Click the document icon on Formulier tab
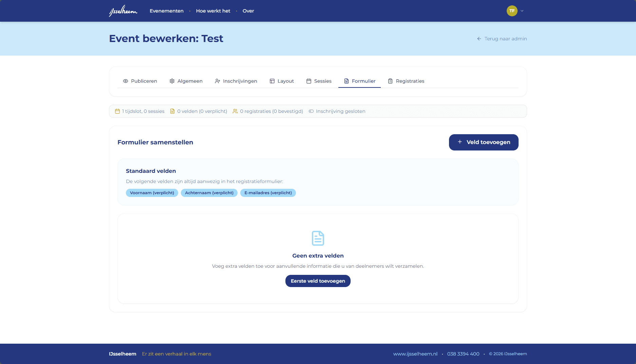 coord(347,81)
